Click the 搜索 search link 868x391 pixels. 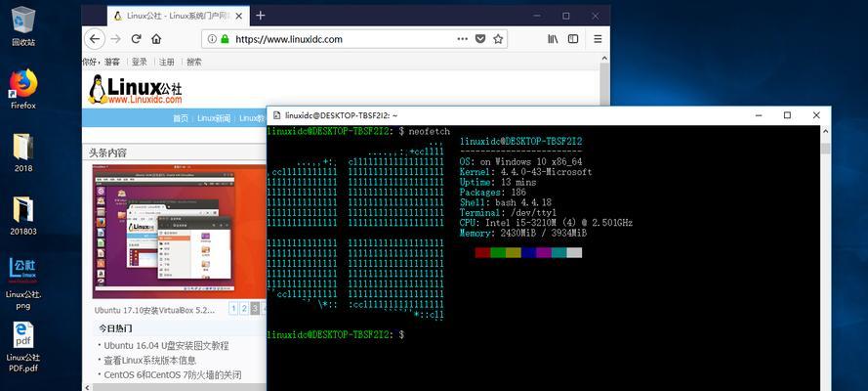pyautogui.click(x=193, y=62)
